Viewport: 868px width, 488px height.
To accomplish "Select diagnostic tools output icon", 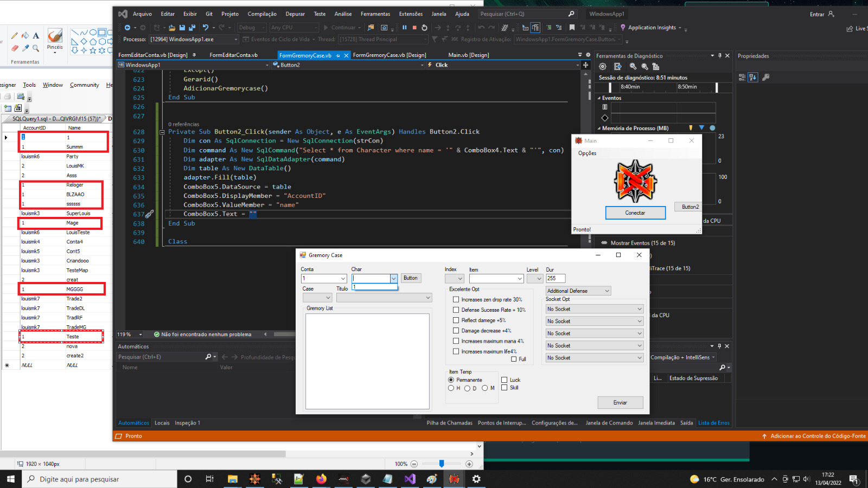I will [x=618, y=66].
